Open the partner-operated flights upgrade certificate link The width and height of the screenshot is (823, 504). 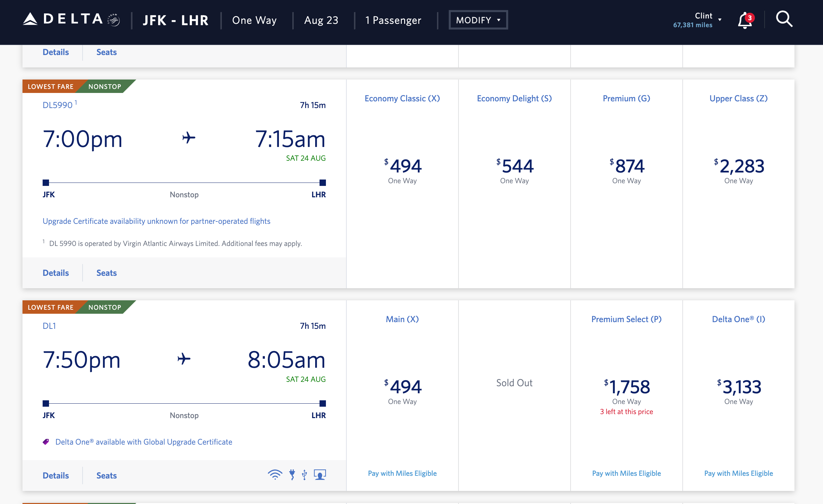pos(157,221)
